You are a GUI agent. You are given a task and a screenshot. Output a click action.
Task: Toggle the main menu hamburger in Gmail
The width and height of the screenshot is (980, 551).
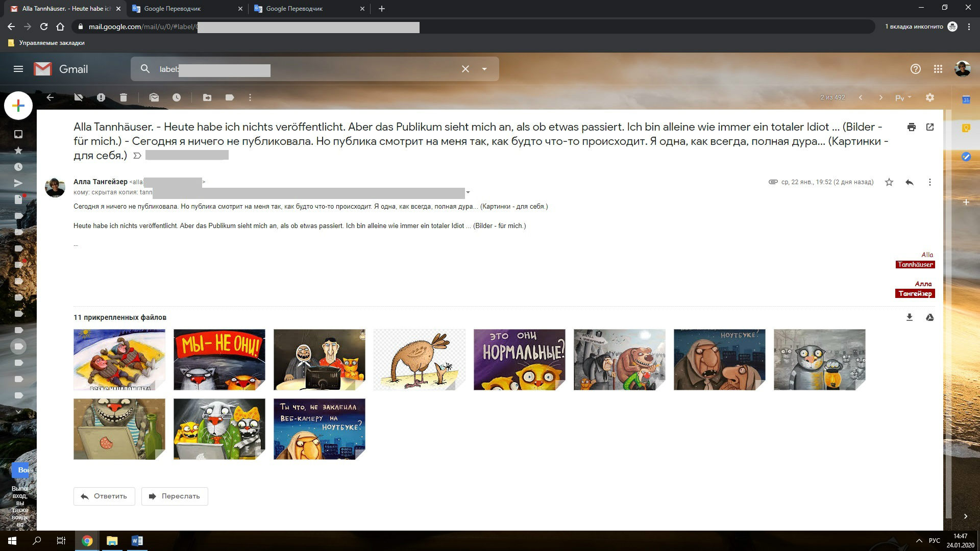tap(18, 69)
